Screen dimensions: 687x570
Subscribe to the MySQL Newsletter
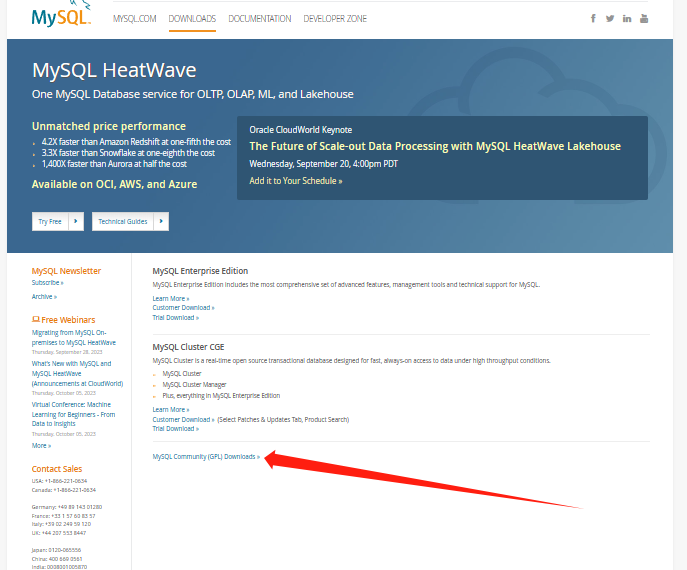click(x=47, y=283)
